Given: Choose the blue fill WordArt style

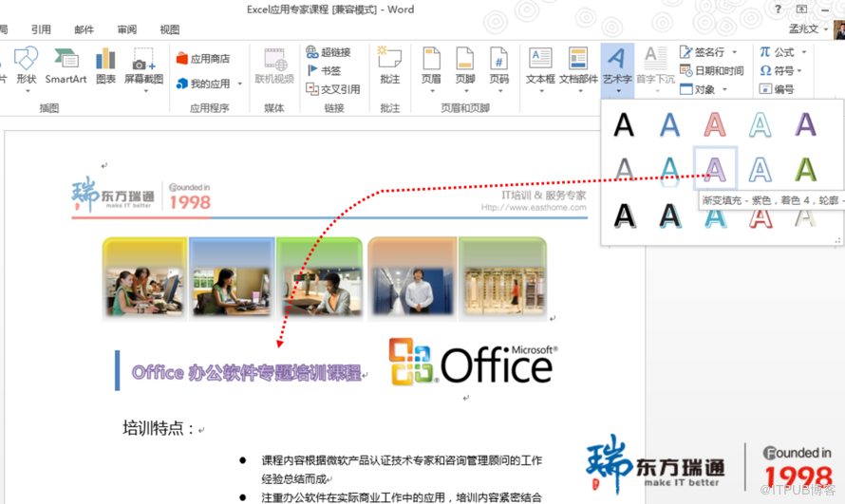Looking at the screenshot, I should tap(669, 125).
